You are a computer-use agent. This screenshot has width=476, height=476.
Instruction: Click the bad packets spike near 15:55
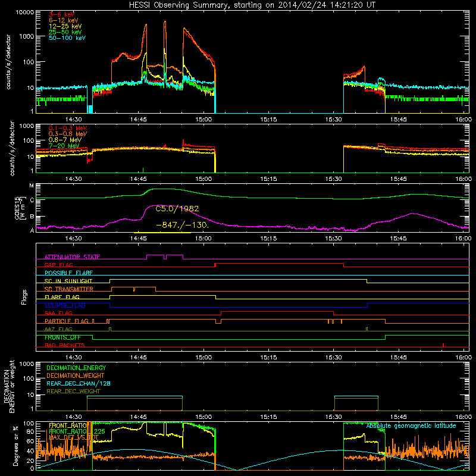[443, 345]
